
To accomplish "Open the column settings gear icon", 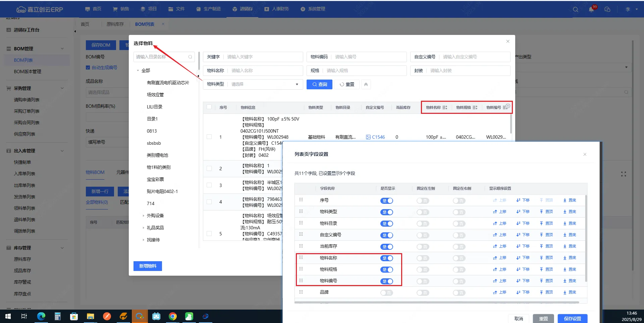I will tap(508, 106).
